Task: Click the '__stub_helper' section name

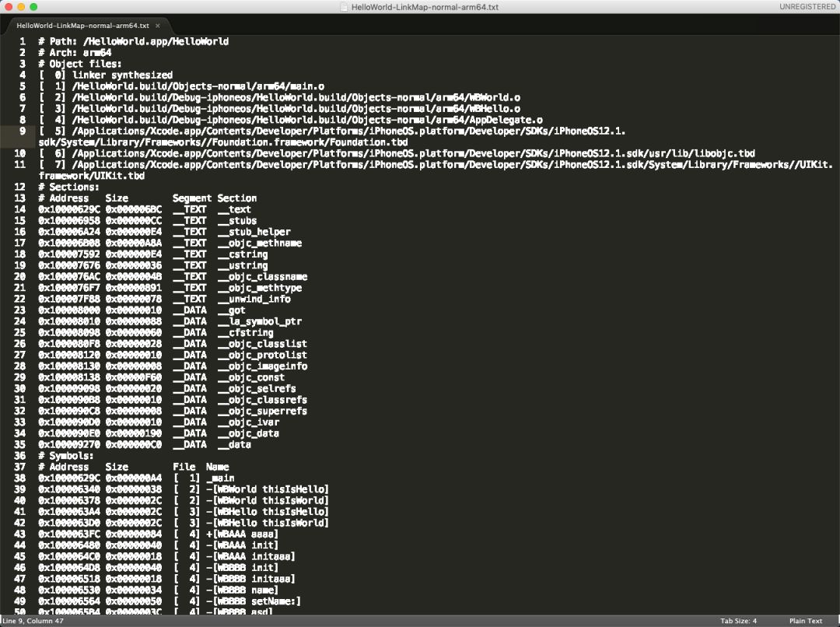Action: point(254,233)
